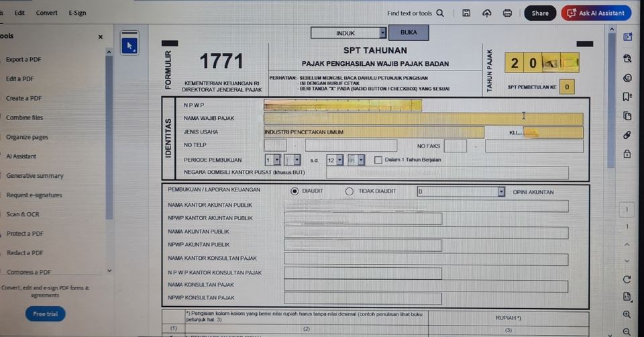This screenshot has width=644, height=337.
Task: Save the file with floppy icon
Action: coord(466,13)
